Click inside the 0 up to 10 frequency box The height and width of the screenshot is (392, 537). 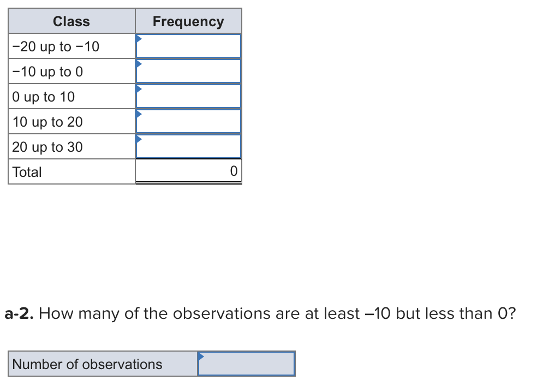pyautogui.click(x=188, y=96)
